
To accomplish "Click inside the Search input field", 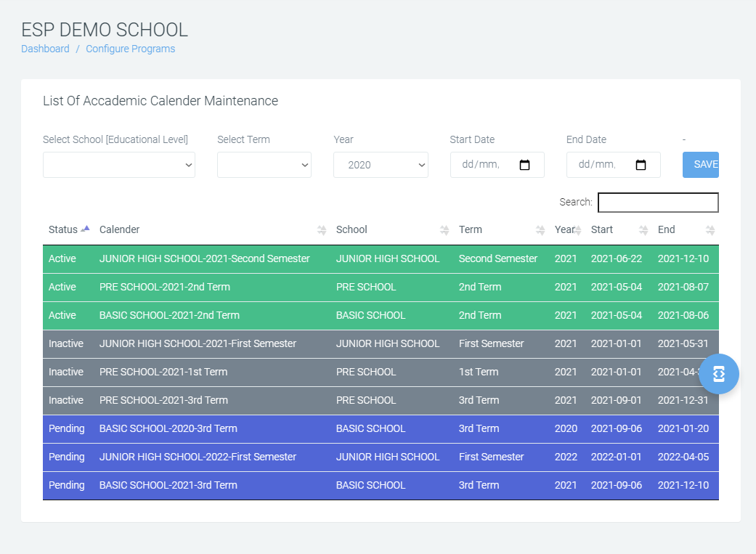I will (x=657, y=202).
